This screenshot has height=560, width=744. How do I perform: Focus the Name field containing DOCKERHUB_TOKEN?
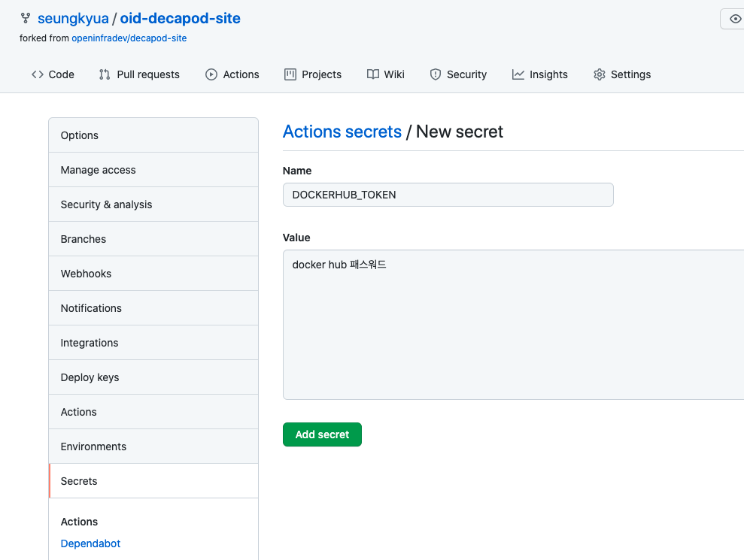448,195
